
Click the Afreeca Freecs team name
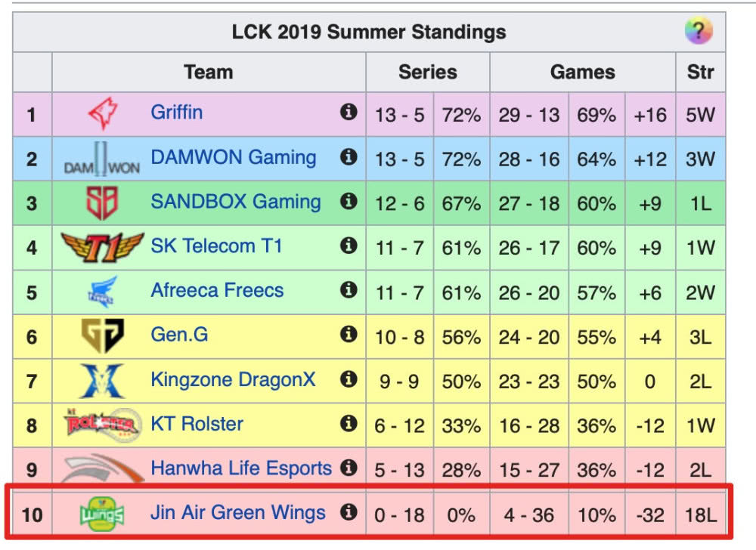pyautogui.click(x=217, y=290)
